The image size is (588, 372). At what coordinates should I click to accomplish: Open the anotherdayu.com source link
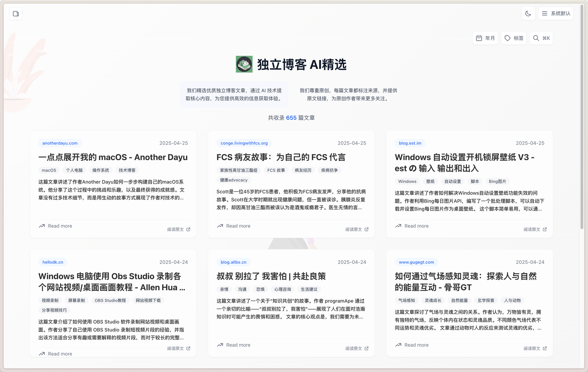pyautogui.click(x=60, y=143)
